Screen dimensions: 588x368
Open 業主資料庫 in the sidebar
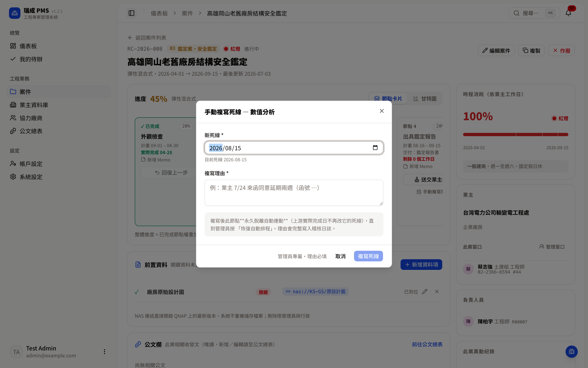[59, 105]
